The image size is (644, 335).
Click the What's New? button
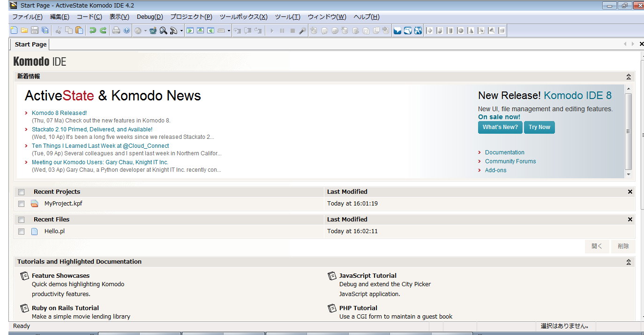(x=500, y=127)
